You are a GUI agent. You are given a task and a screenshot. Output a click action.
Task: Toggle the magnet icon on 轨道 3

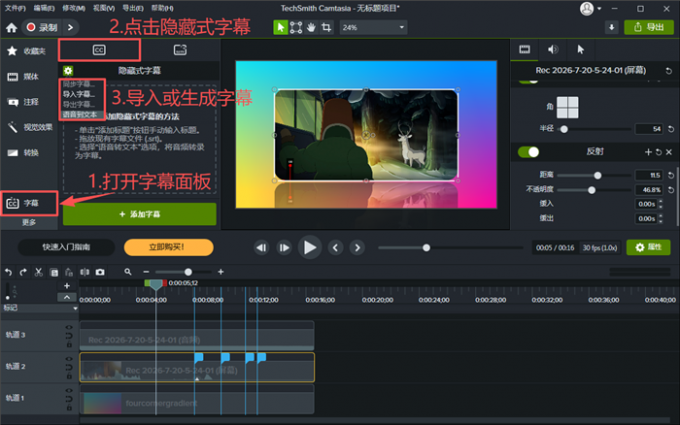pos(69,336)
